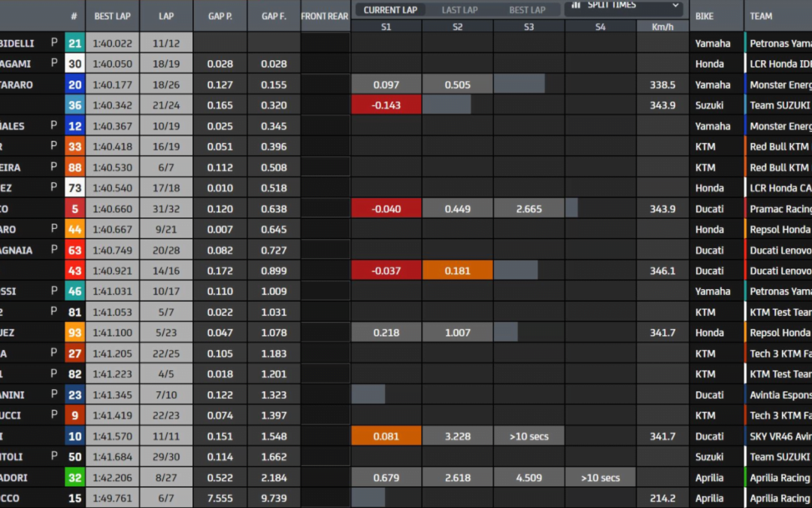Image resolution: width=812 pixels, height=508 pixels.
Task: Click lap count 11/12
Action: click(166, 43)
